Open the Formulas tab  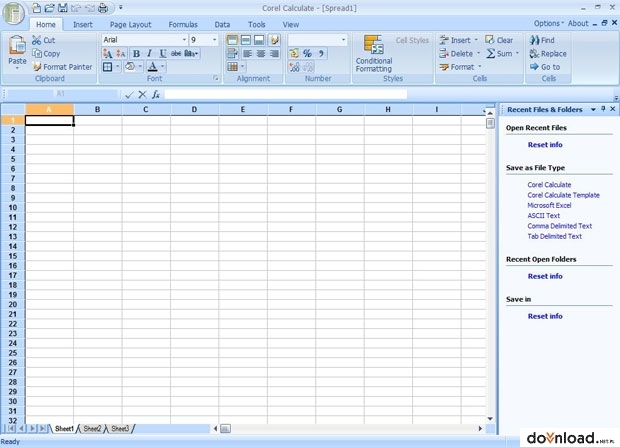tap(183, 25)
